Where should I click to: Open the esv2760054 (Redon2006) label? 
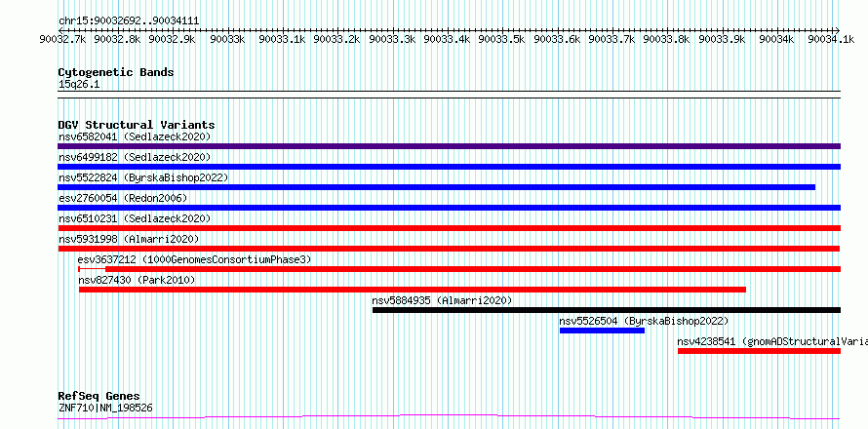(x=123, y=198)
